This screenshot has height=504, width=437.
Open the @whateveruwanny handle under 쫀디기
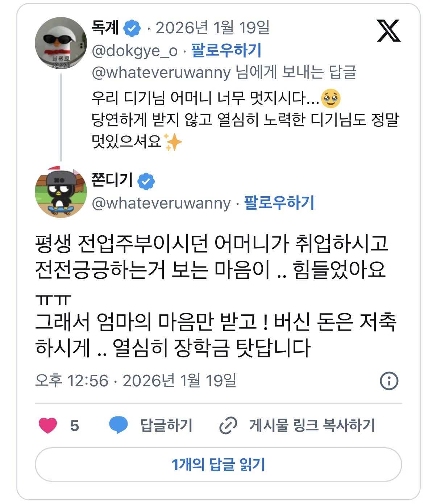click(161, 203)
